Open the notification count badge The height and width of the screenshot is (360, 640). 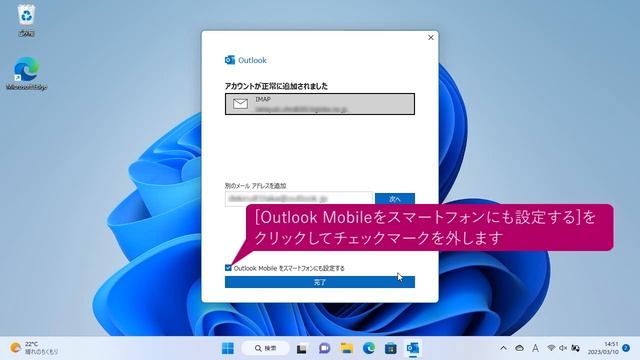click(626, 348)
